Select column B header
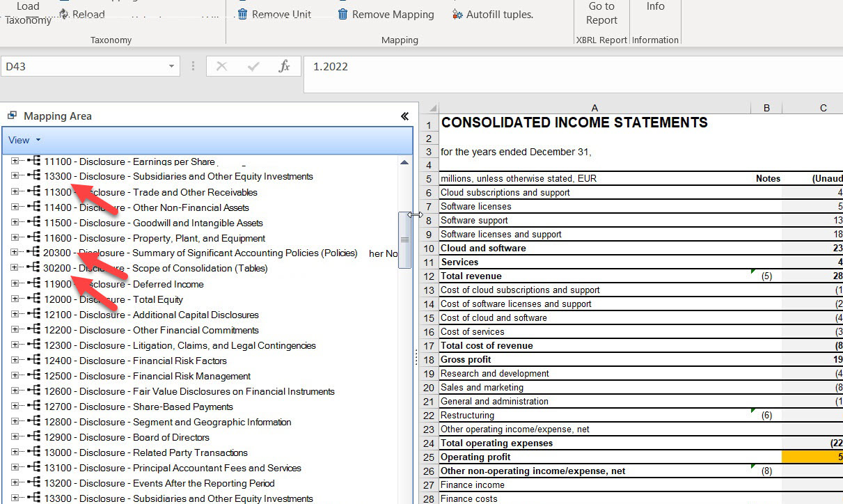843x504 pixels. point(766,108)
